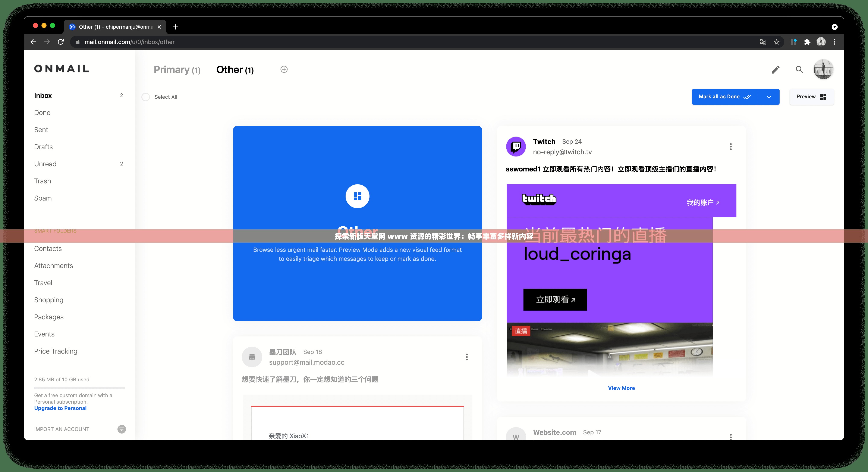The height and width of the screenshot is (472, 868).
Task: Compose a new email with pencil icon
Action: click(775, 70)
